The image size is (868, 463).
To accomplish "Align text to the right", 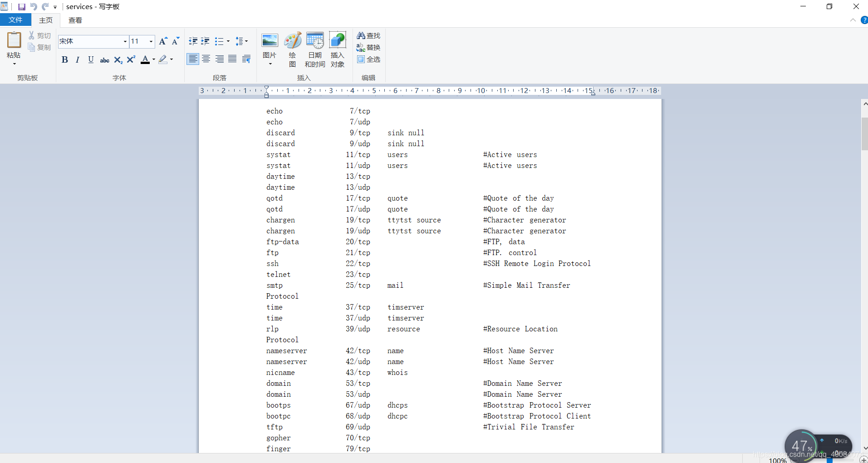I will [x=219, y=59].
